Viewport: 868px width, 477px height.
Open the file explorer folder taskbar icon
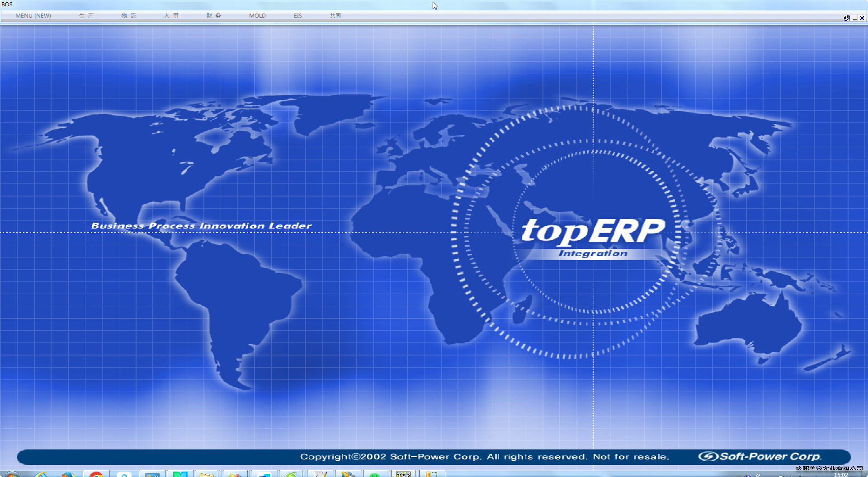[x=207, y=474]
